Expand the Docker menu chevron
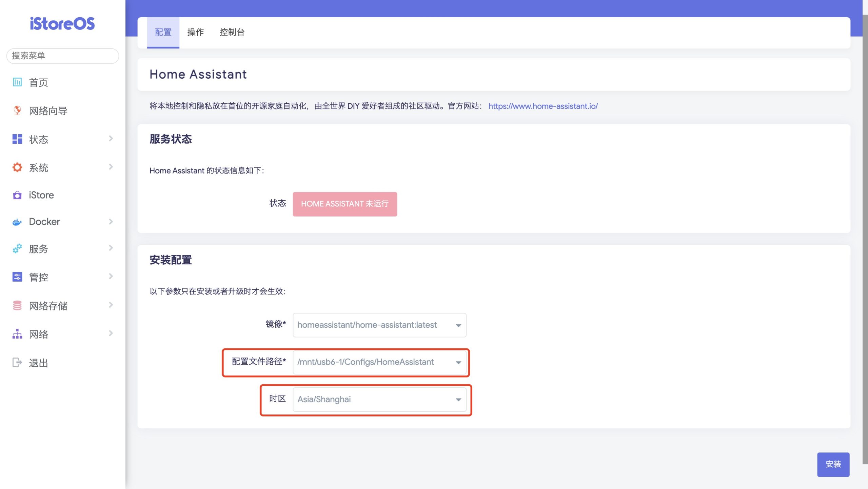This screenshot has width=868, height=489. click(x=111, y=222)
